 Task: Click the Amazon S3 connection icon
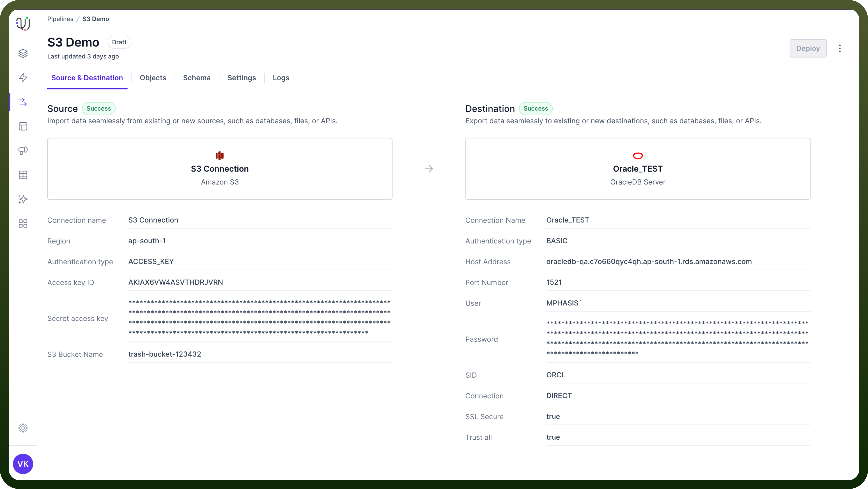220,155
